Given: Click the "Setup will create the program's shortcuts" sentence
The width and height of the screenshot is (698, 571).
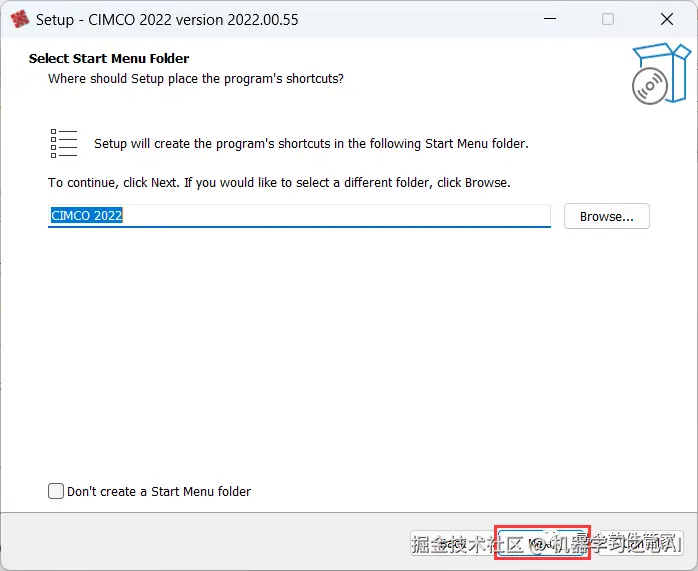Looking at the screenshot, I should tap(311, 144).
